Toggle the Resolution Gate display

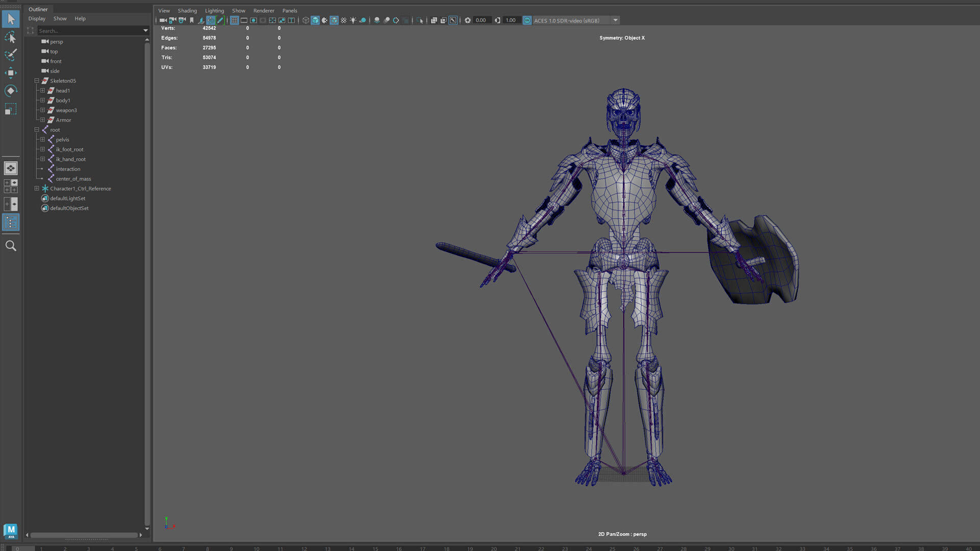(253, 20)
